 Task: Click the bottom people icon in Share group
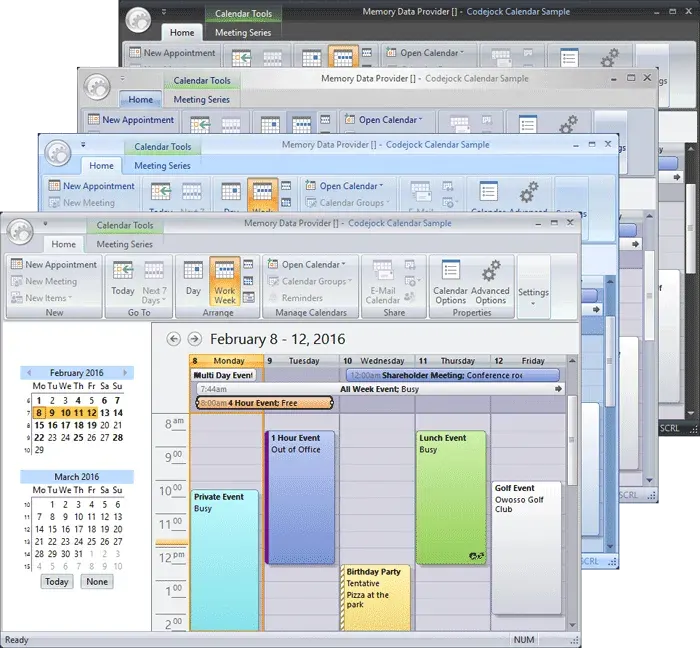409,297
